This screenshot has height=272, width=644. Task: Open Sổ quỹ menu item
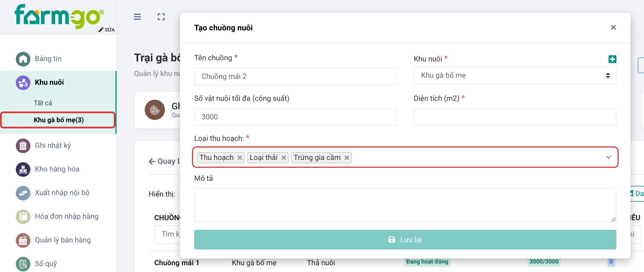[x=46, y=264]
